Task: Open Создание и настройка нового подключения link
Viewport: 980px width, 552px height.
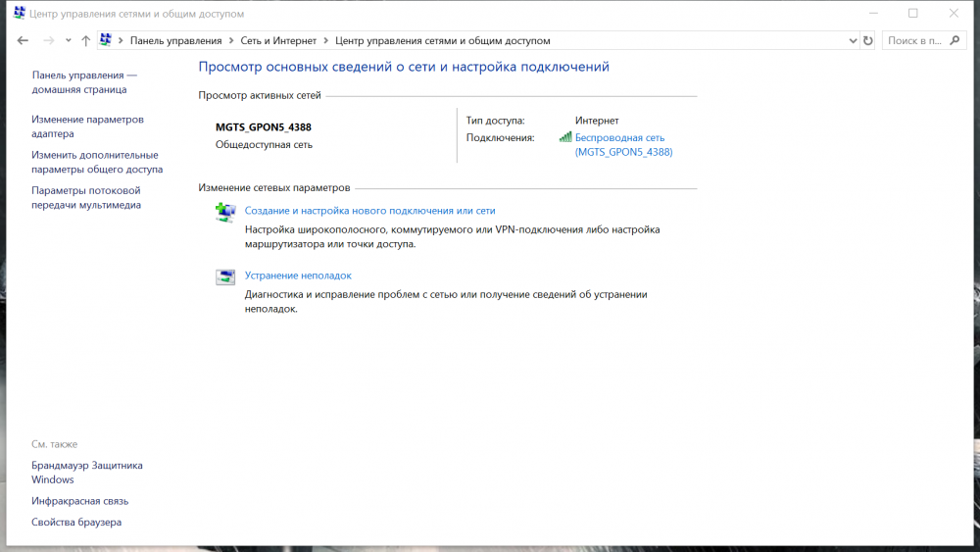Action: 370,211
